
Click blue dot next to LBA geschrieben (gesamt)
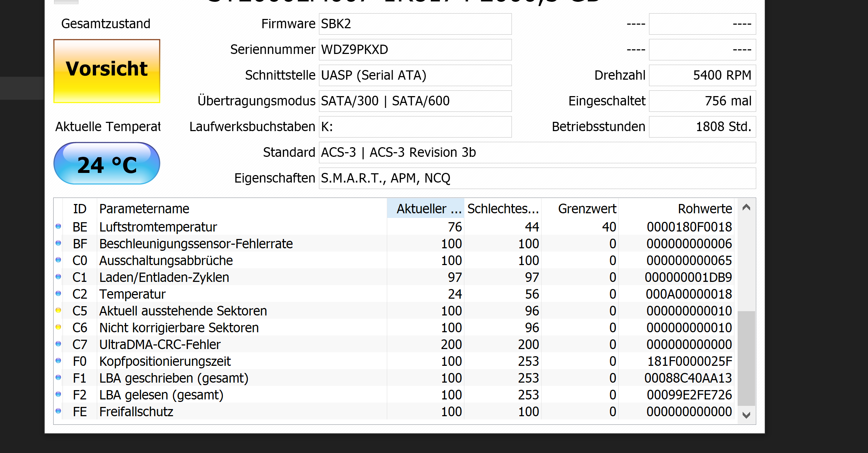(58, 377)
